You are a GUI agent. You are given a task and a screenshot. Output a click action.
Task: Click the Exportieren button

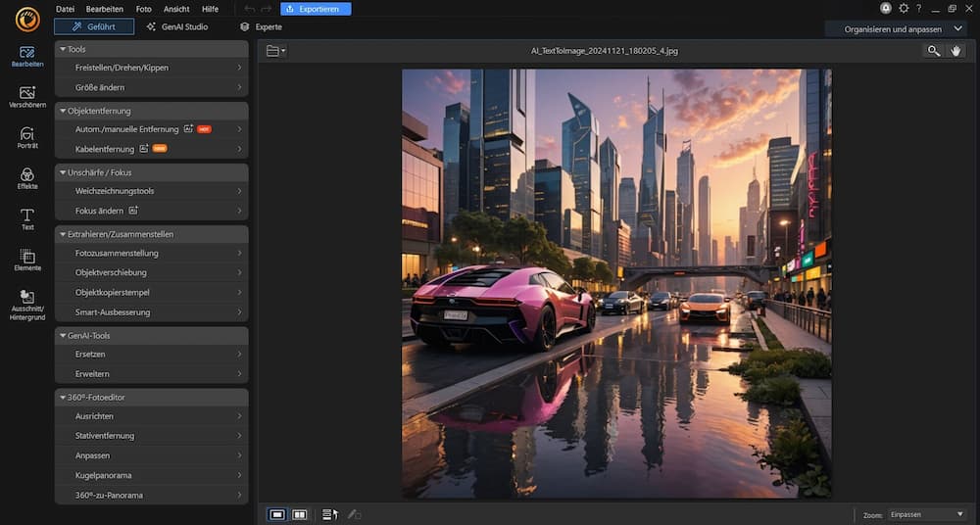(316, 9)
